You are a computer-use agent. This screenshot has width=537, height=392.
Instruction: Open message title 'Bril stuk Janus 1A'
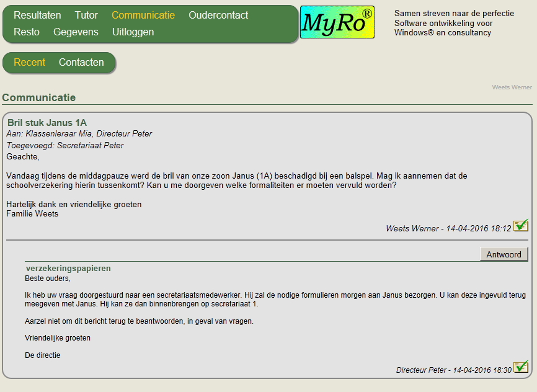click(47, 123)
